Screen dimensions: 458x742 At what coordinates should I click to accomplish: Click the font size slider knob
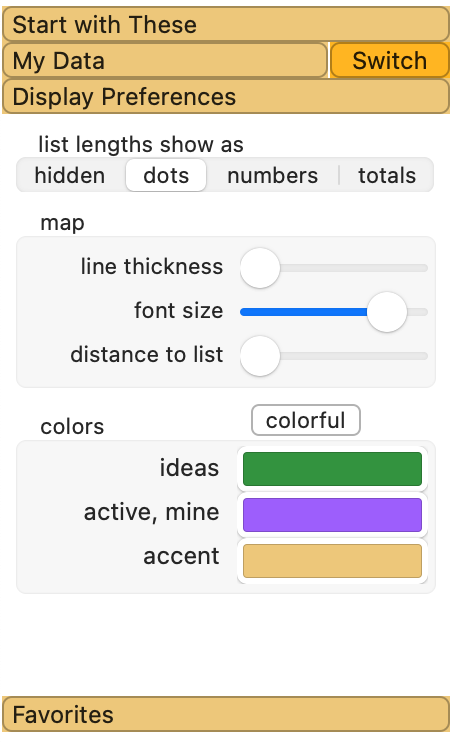[387, 312]
